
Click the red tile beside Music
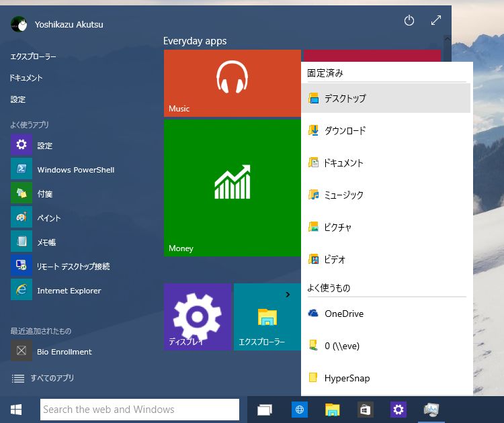372,56
